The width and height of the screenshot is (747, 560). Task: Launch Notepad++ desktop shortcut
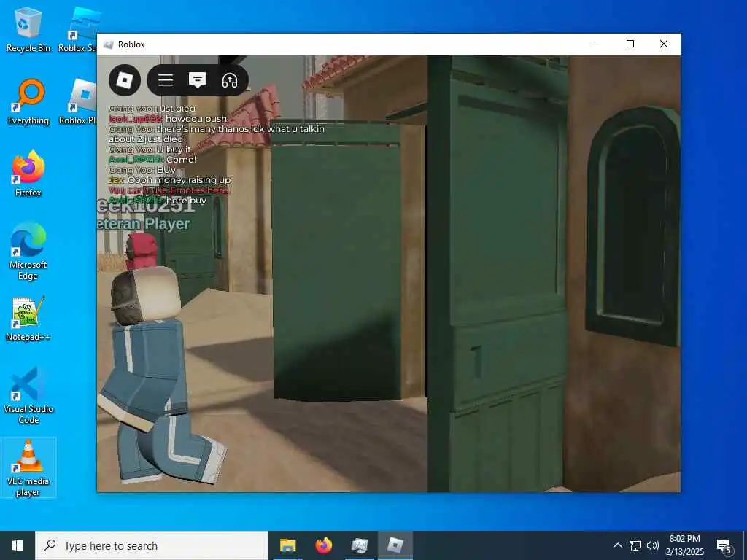point(28,319)
